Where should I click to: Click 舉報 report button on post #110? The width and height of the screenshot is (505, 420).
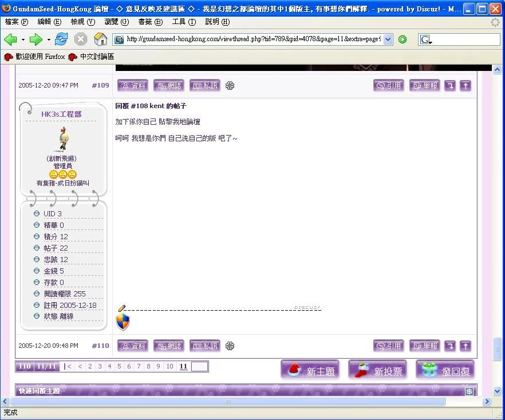tap(425, 346)
